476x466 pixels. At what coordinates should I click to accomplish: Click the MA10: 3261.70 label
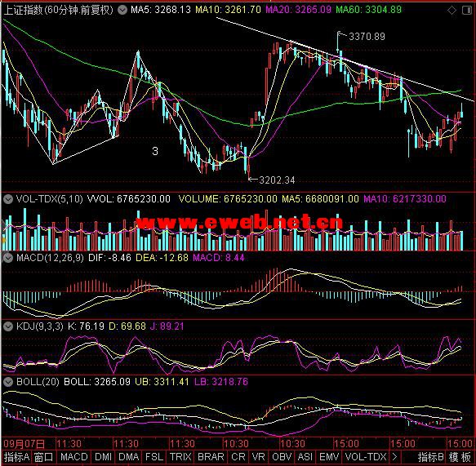click(228, 10)
